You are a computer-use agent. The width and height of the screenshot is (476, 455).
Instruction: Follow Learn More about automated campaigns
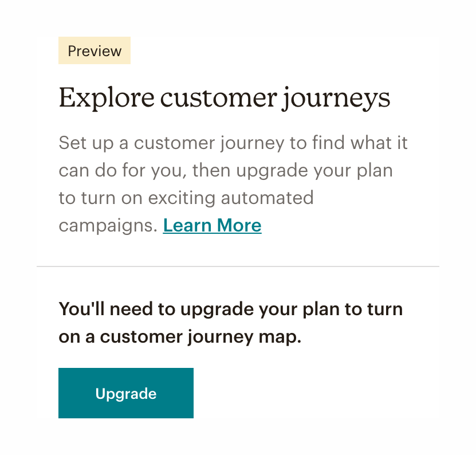coord(212,225)
